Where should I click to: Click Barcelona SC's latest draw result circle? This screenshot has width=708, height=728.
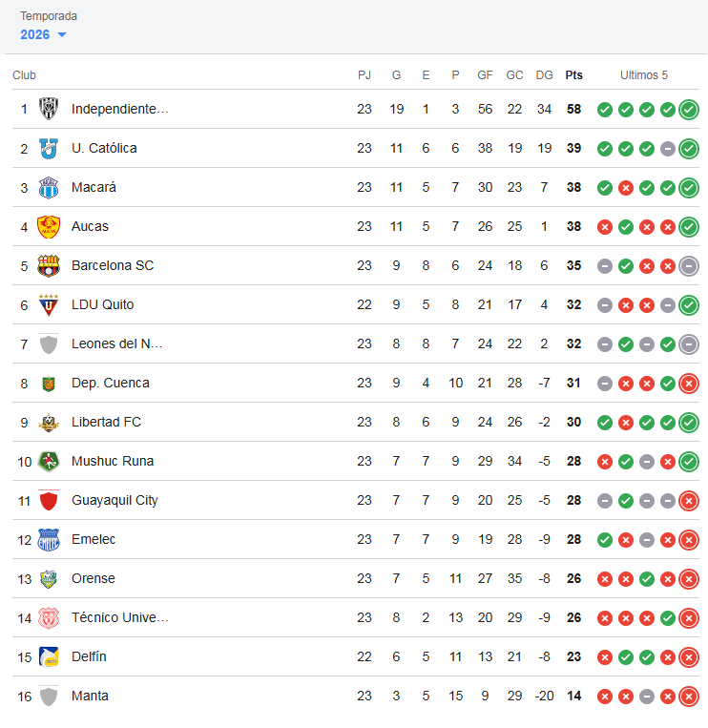point(689,266)
